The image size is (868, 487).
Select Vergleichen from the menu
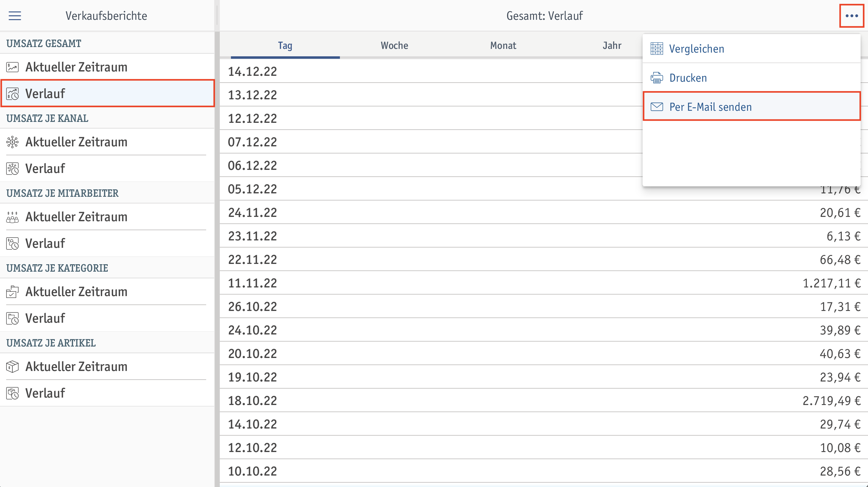click(x=751, y=49)
